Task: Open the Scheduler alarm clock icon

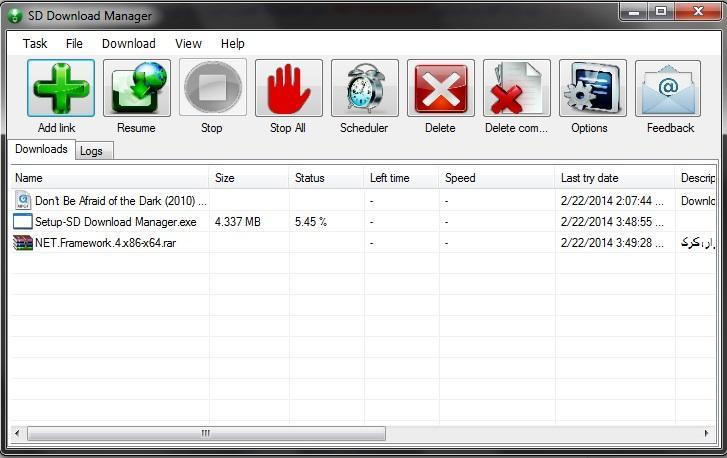Action: point(365,88)
